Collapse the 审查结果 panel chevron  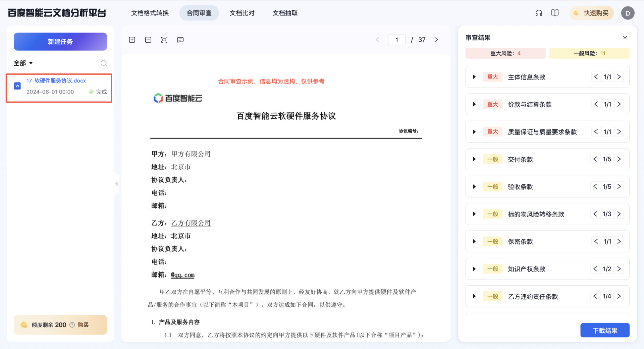[625, 38]
